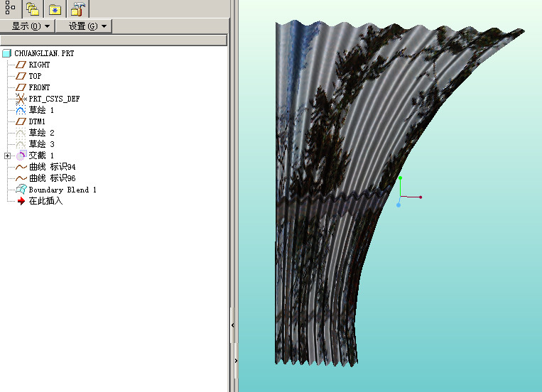Image resolution: width=542 pixels, height=392 pixels.
Task: Click the RIGHT datum plane icon
Action: [21, 65]
